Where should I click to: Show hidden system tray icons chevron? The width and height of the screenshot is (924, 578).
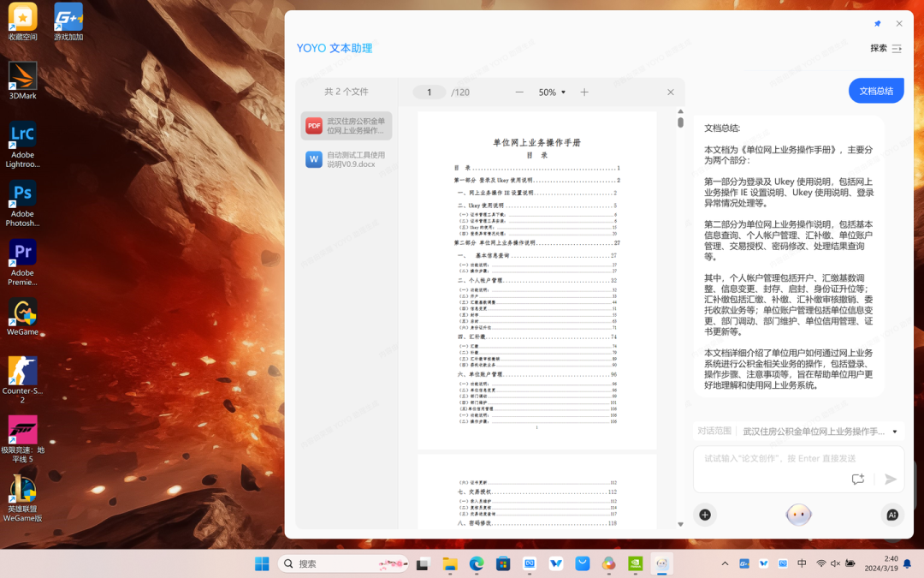coord(725,563)
